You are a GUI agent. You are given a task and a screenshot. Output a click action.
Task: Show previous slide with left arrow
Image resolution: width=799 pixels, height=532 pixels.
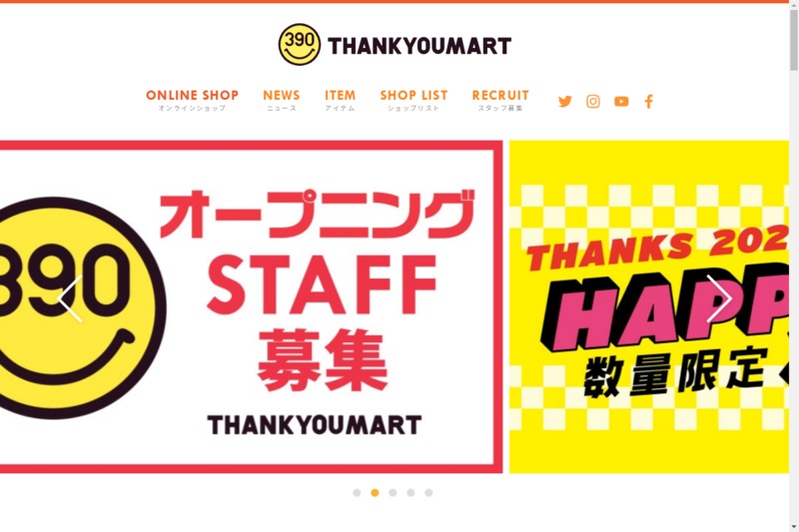[x=70, y=298]
